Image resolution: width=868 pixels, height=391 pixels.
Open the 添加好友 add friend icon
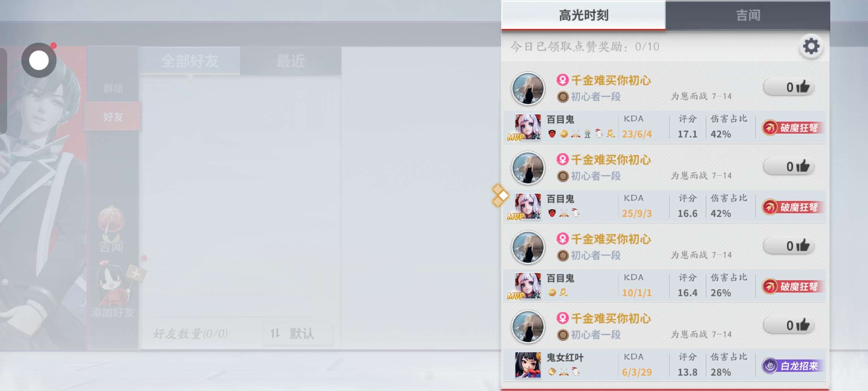(113, 290)
